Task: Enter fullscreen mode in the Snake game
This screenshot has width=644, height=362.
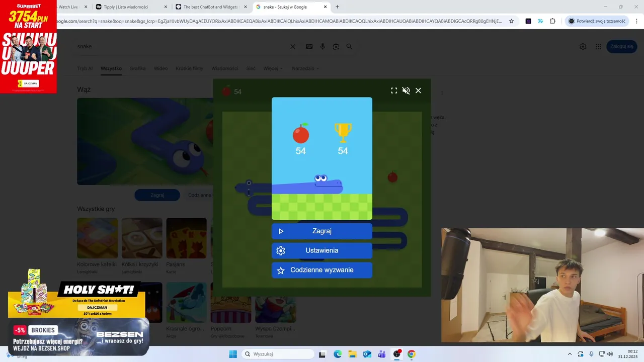Action: click(x=394, y=90)
